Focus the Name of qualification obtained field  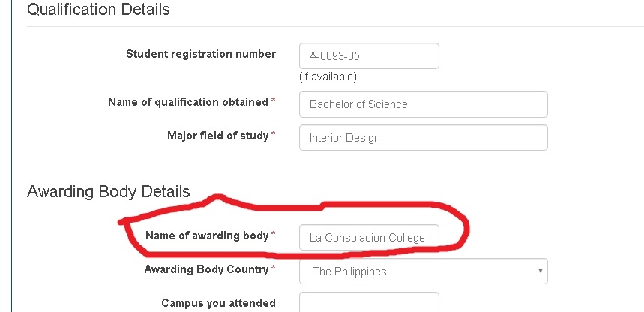coord(423,104)
